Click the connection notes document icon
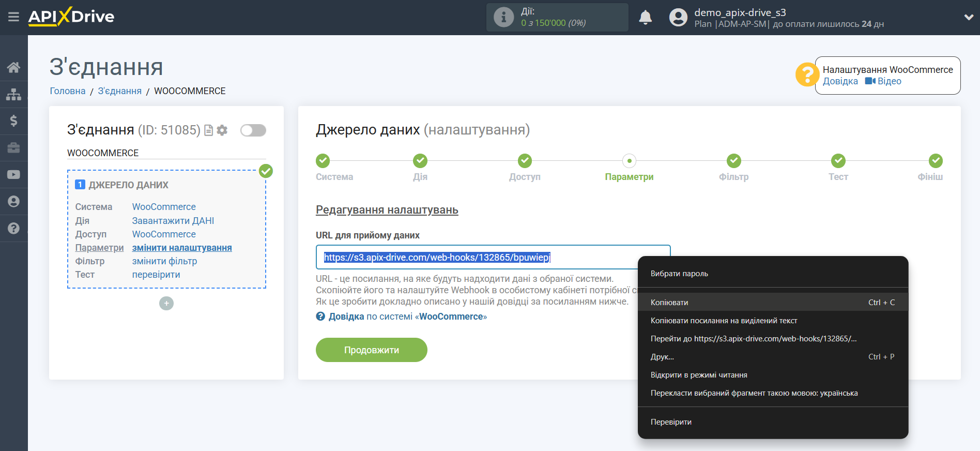The image size is (980, 451). 209,130
